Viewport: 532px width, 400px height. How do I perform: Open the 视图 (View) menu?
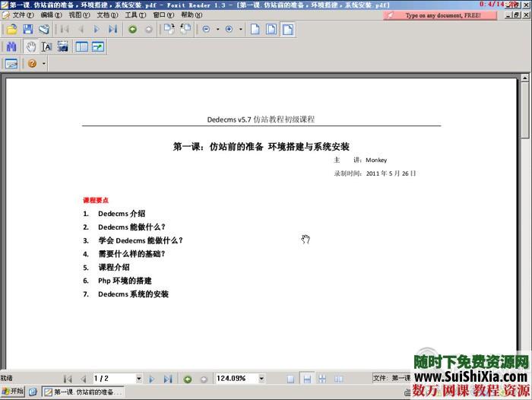pos(79,15)
